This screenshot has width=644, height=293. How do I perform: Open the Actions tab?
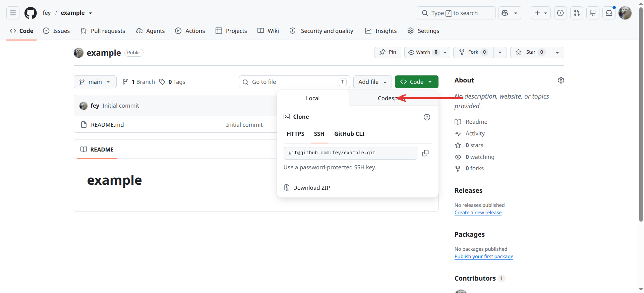pyautogui.click(x=190, y=31)
